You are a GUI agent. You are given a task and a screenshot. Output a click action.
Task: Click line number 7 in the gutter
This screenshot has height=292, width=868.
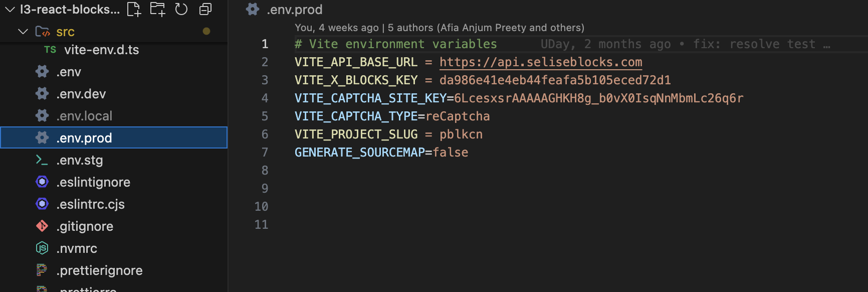[265, 153]
